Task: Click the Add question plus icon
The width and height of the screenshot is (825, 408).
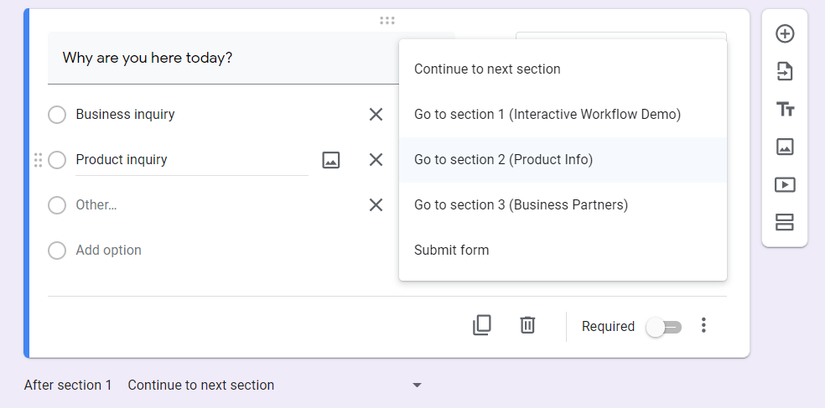Action: pyautogui.click(x=785, y=34)
